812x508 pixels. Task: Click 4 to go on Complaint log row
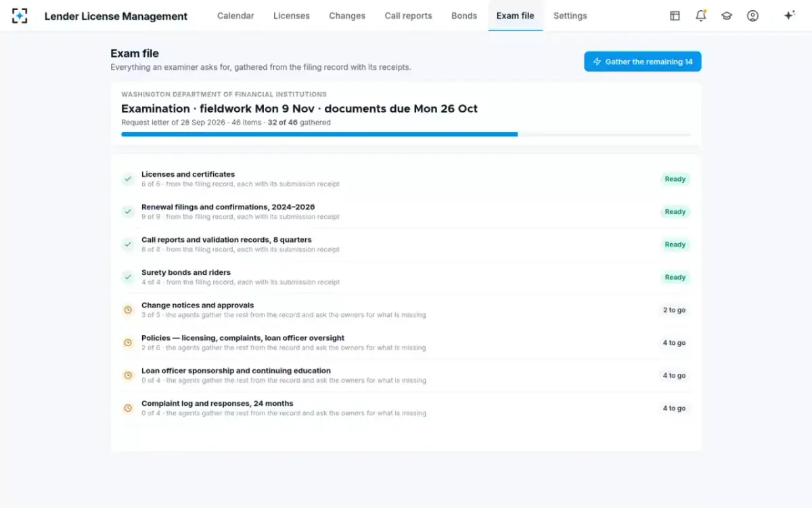click(674, 408)
